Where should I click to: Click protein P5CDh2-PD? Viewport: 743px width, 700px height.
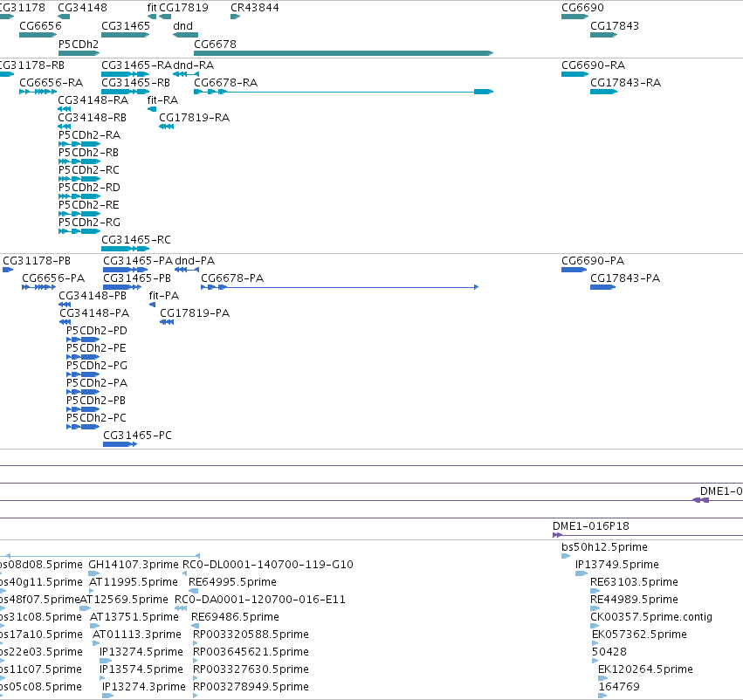(x=97, y=330)
